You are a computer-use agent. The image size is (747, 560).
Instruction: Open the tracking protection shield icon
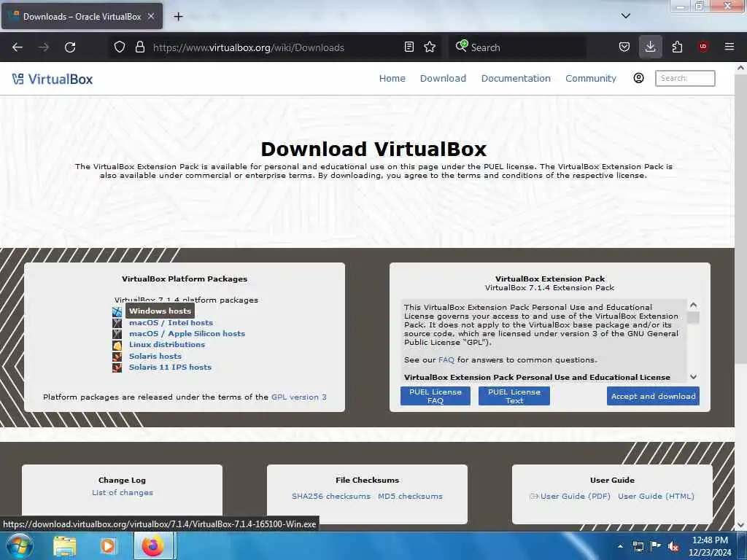120,47
